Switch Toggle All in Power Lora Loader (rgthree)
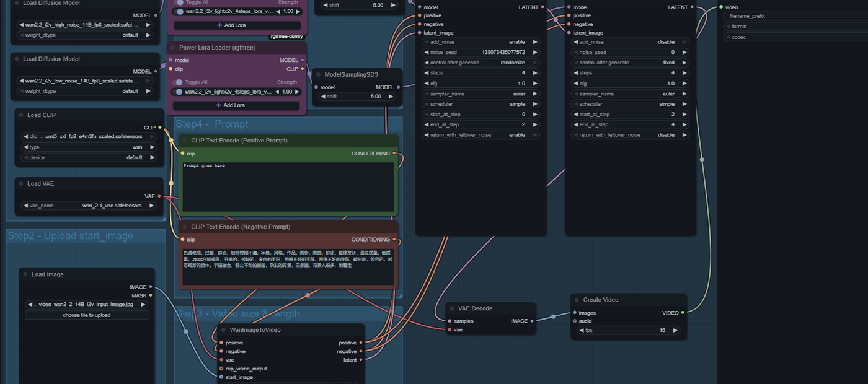The width and height of the screenshot is (868, 384). (179, 82)
